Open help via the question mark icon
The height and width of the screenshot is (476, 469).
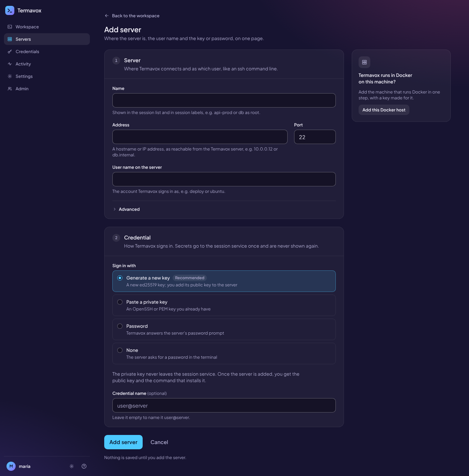click(x=84, y=466)
